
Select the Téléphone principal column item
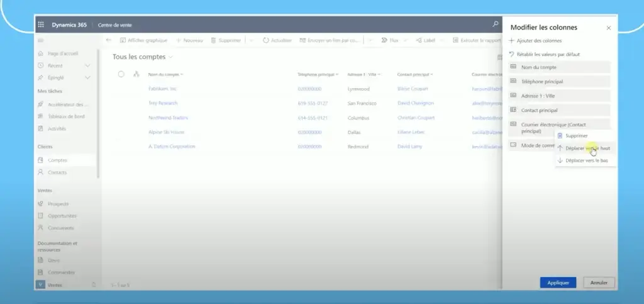pos(559,81)
